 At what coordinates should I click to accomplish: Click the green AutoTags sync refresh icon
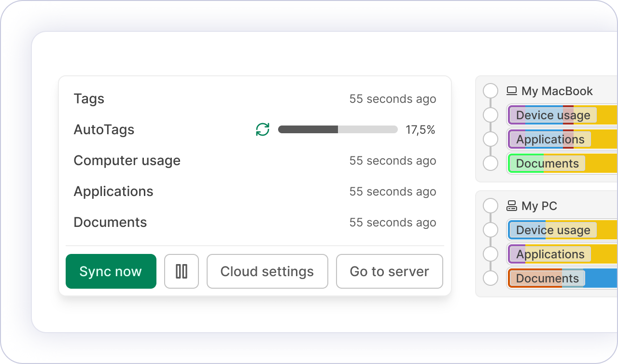tap(263, 129)
